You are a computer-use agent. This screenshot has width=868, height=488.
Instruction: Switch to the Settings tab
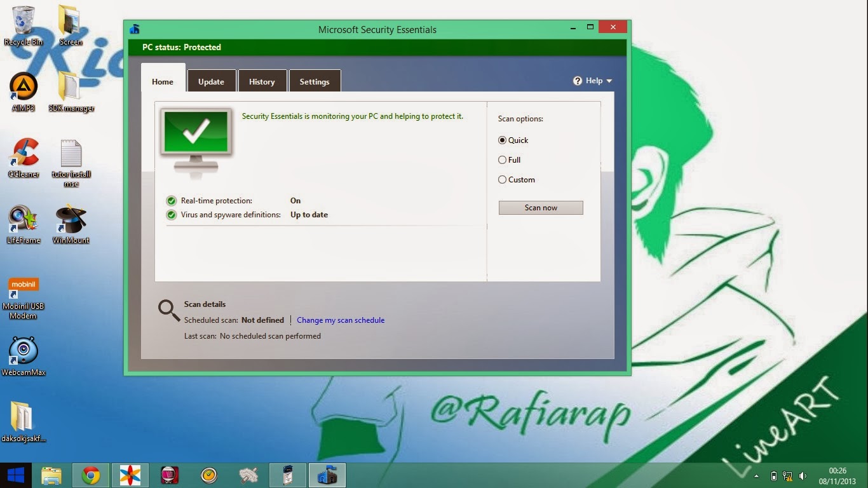(315, 81)
